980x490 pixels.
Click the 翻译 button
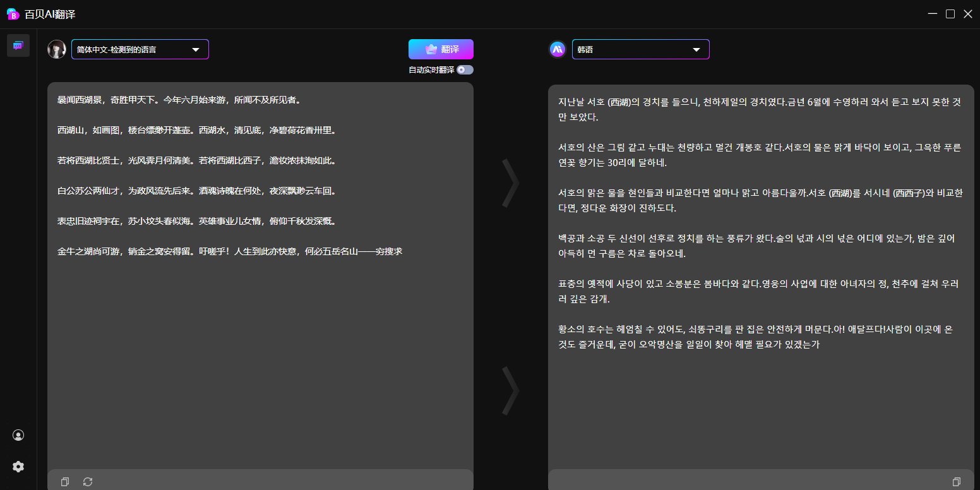(441, 49)
